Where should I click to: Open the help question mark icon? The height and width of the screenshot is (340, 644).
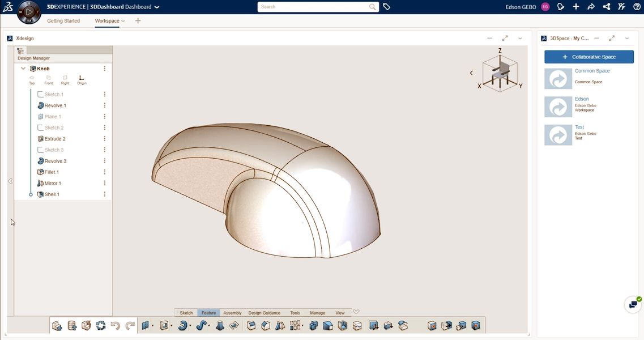637,7
